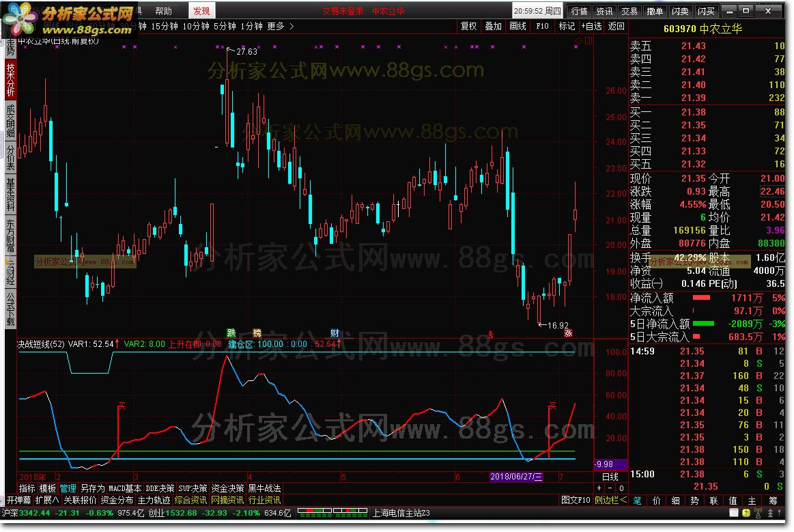
Task: Expand the 更多 periods list
Action: (281, 26)
